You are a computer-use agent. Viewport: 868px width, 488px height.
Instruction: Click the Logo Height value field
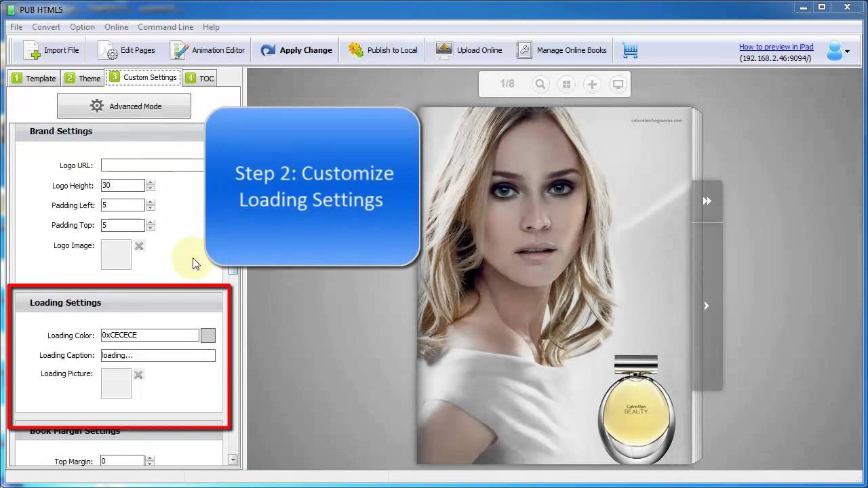(123, 185)
